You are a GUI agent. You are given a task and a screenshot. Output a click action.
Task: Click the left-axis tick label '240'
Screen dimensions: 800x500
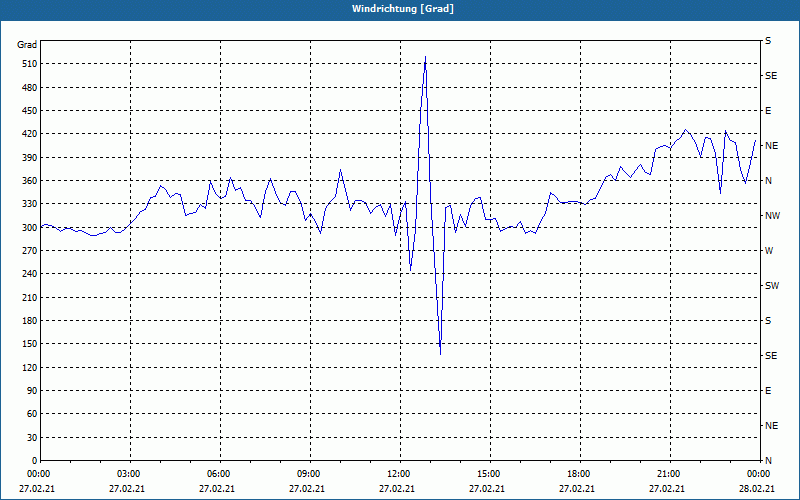[30, 274]
